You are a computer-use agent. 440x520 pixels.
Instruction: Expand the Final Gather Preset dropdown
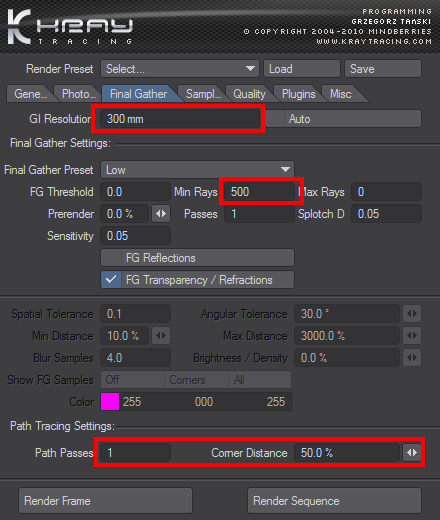[198, 170]
